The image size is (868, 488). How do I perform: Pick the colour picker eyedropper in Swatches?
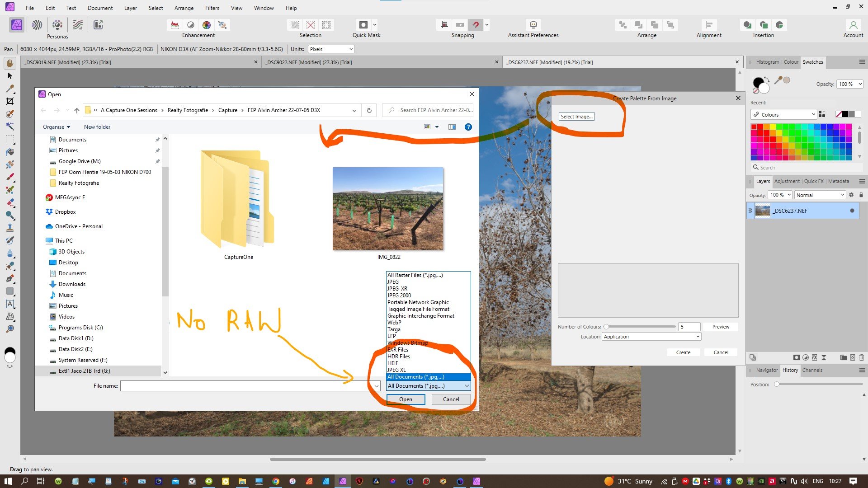click(x=778, y=80)
